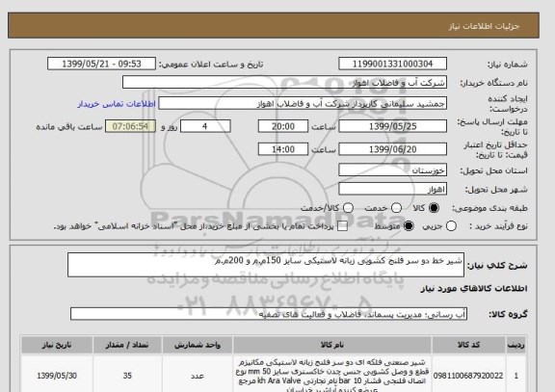Image resolution: width=555 pixels, height=392 pixels.
Task: Click the announcement date field 1399/05/21 - 09:53
Action: (101, 64)
